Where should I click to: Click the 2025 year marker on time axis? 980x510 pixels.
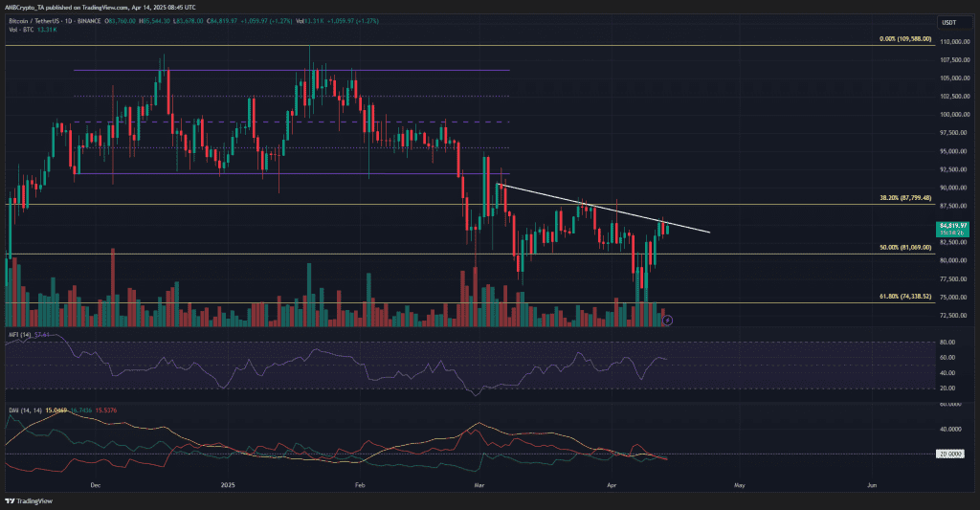(x=228, y=485)
